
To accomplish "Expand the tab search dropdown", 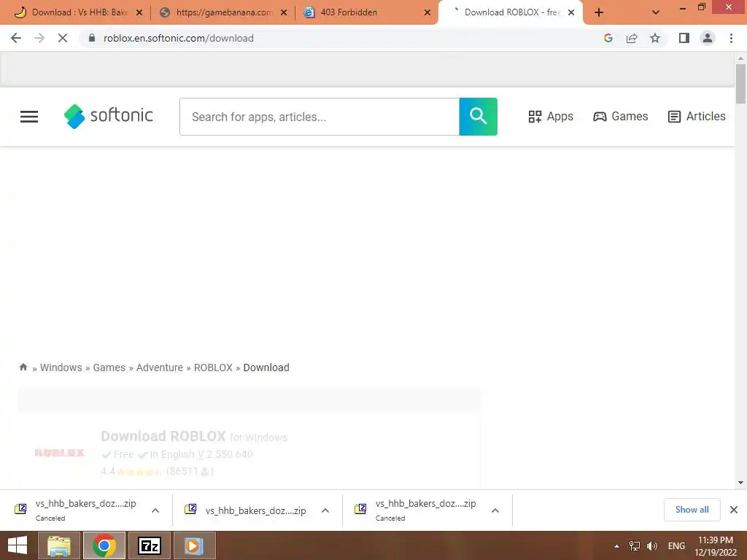I will point(656,12).
